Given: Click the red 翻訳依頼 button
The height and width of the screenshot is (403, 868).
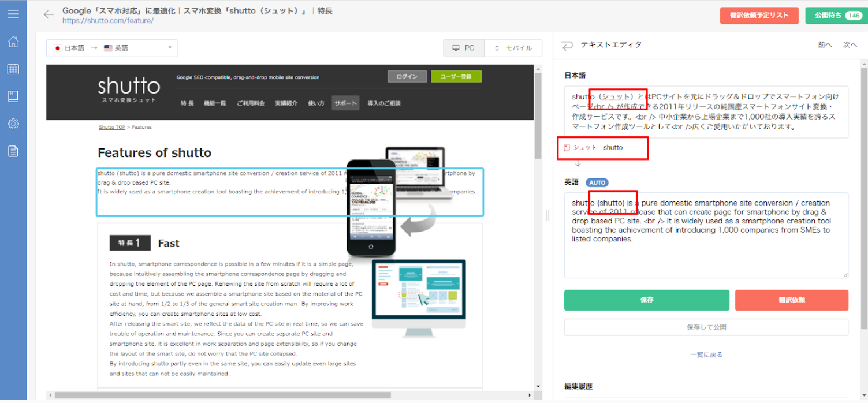Looking at the screenshot, I should pyautogui.click(x=792, y=300).
